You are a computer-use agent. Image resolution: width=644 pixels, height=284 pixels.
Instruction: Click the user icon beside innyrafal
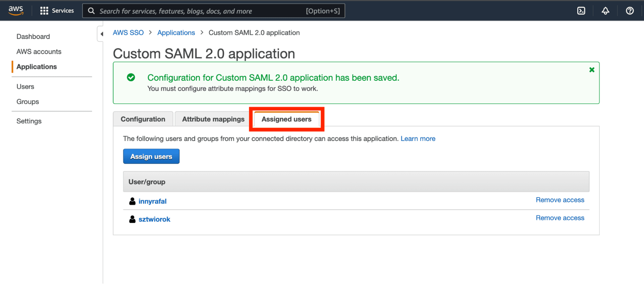(132, 201)
